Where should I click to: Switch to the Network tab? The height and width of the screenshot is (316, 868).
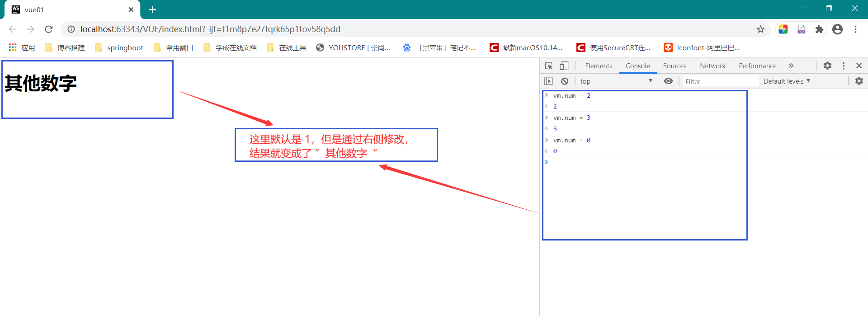click(712, 66)
